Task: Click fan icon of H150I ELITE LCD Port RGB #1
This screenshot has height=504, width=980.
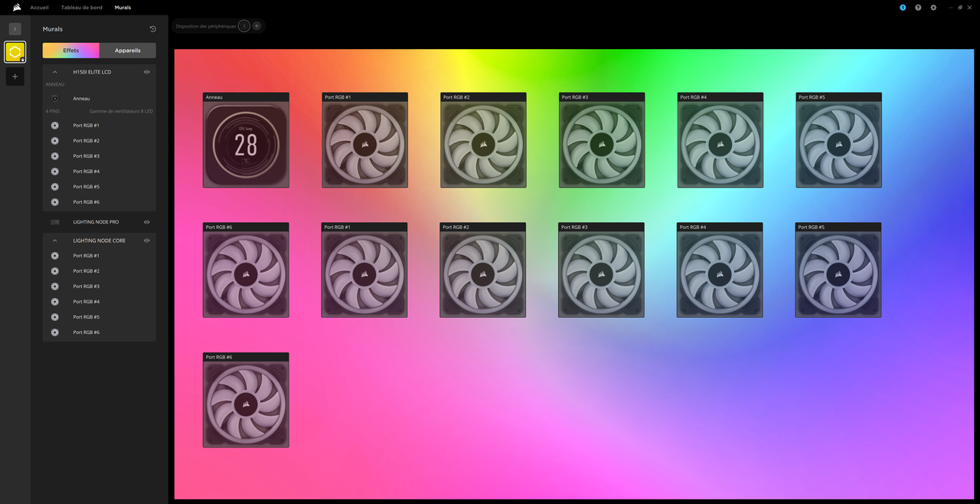Action: tap(54, 125)
